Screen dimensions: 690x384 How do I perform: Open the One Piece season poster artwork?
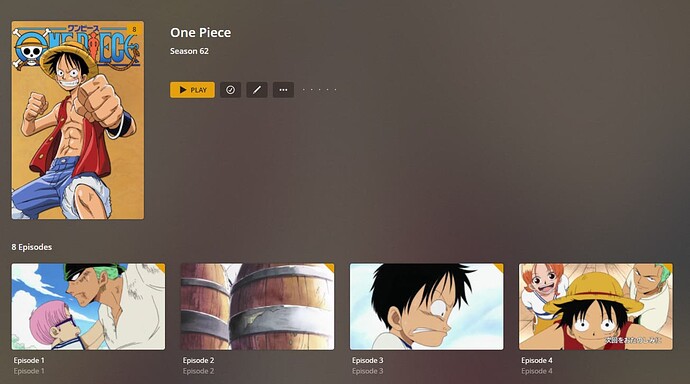77,120
